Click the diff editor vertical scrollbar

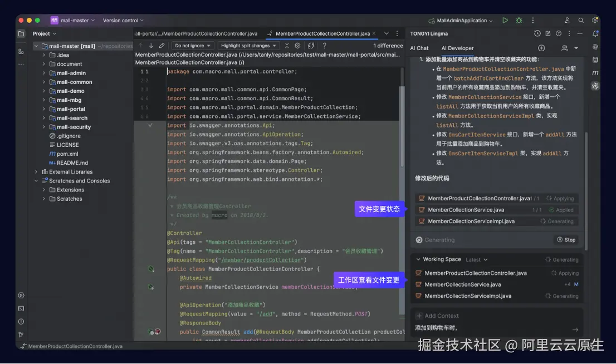pos(402,126)
